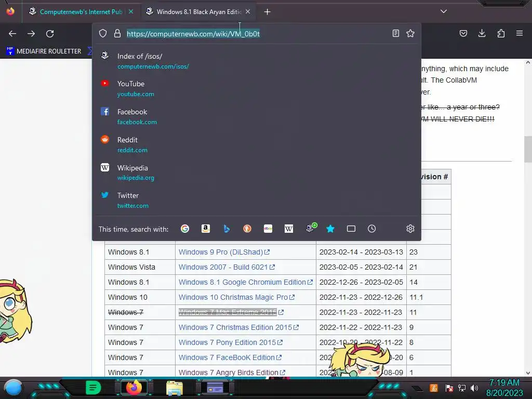This screenshot has height=399, width=532.
Task: Select the Facebook suggestion
Action: click(257, 117)
